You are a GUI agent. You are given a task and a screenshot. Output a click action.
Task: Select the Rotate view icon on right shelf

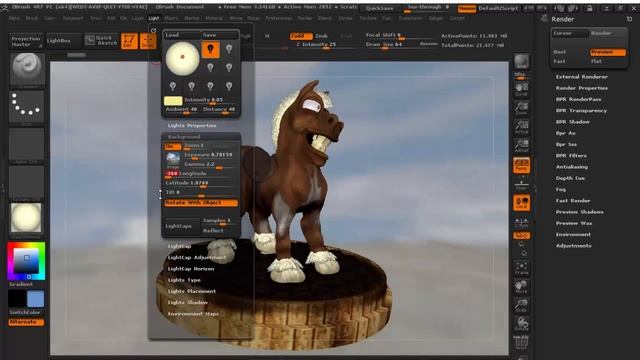click(521, 324)
